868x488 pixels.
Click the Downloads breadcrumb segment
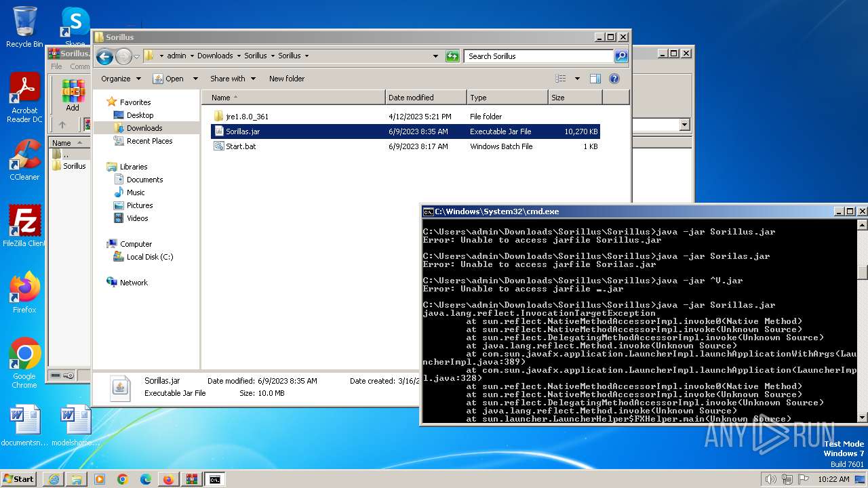pyautogui.click(x=215, y=56)
